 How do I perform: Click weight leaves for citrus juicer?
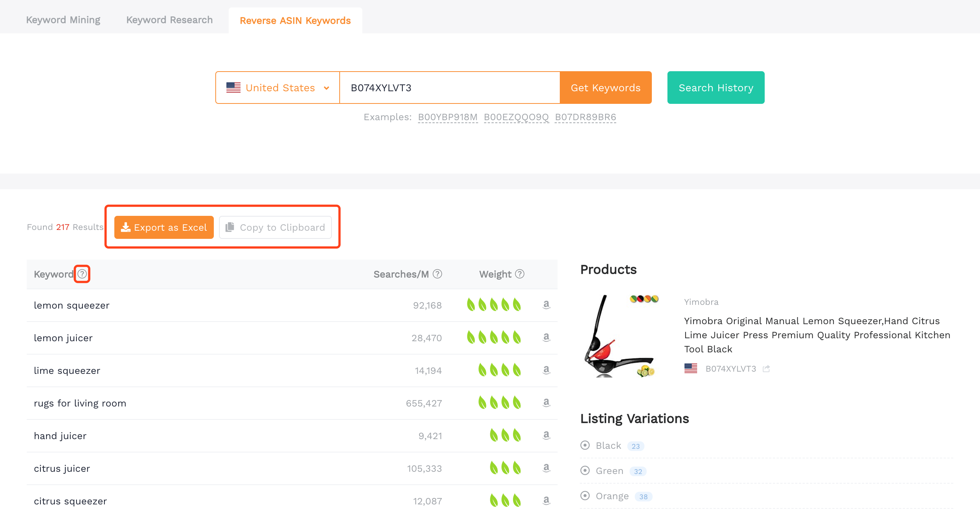[505, 468]
